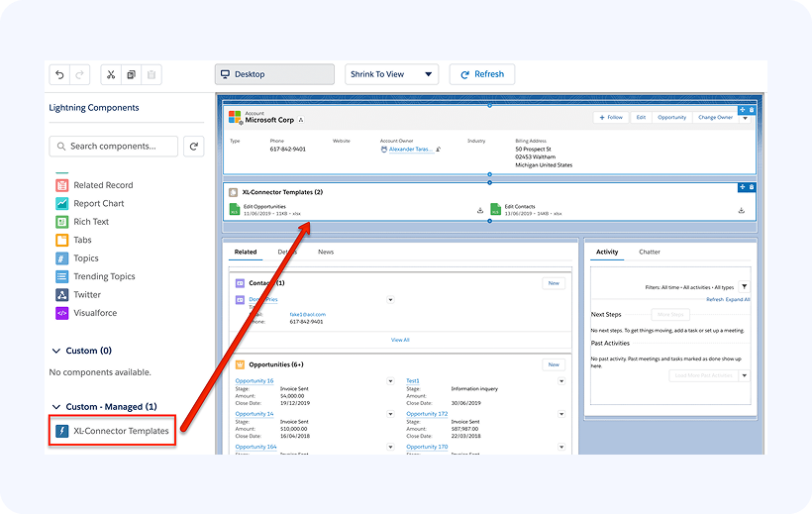Screen dimensions: 812x514
Task: Open dropdown arrow next to Change Owner
Action: coord(745,117)
